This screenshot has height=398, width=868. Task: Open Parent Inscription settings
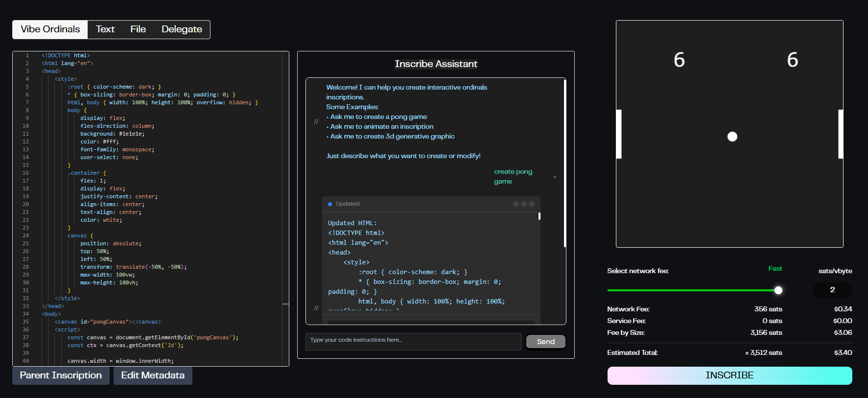click(61, 375)
